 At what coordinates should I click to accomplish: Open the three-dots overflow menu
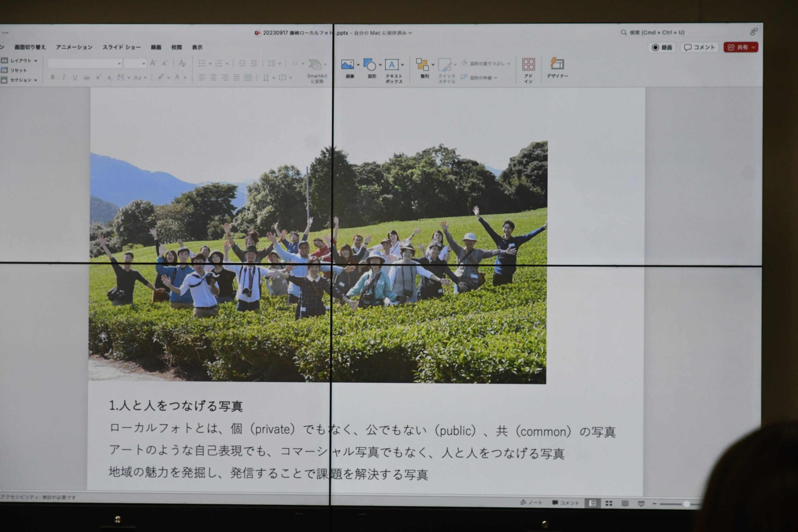click(x=5, y=33)
